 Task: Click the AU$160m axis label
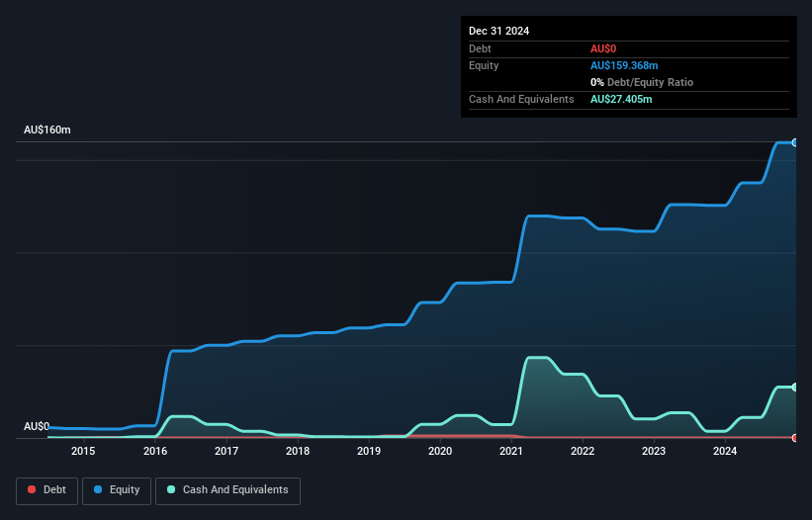[47, 130]
